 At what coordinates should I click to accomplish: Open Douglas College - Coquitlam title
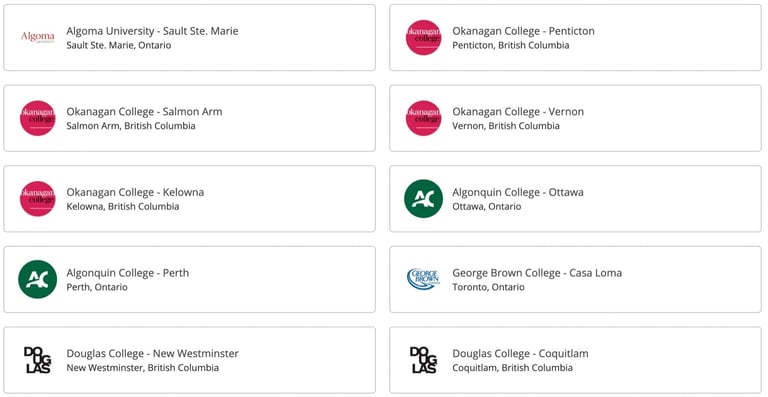point(520,353)
